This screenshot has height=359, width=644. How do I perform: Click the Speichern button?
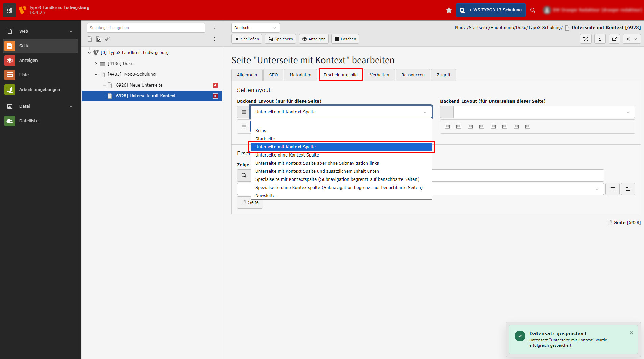pyautogui.click(x=280, y=39)
